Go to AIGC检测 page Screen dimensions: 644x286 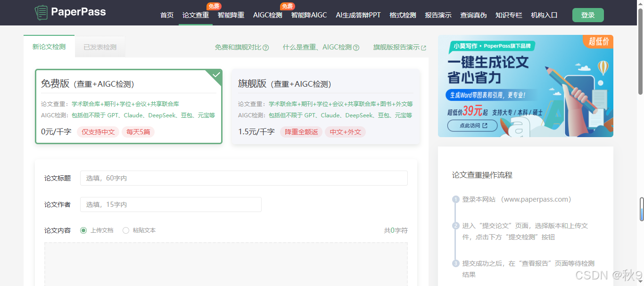[268, 15]
